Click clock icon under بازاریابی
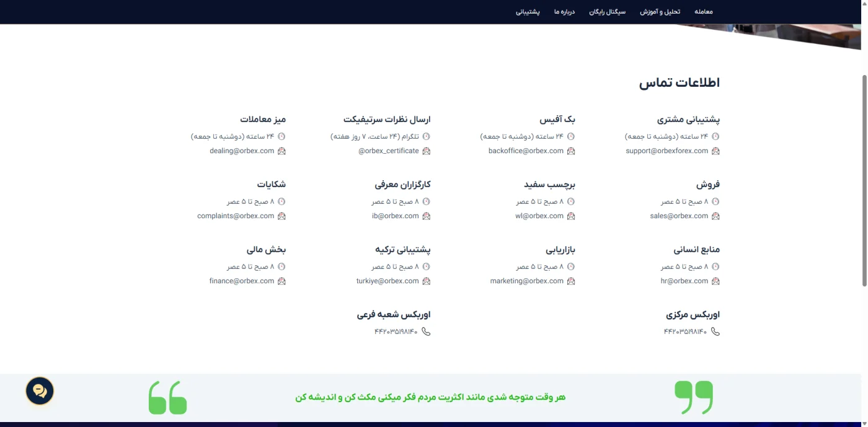This screenshot has width=868, height=427. click(x=571, y=266)
